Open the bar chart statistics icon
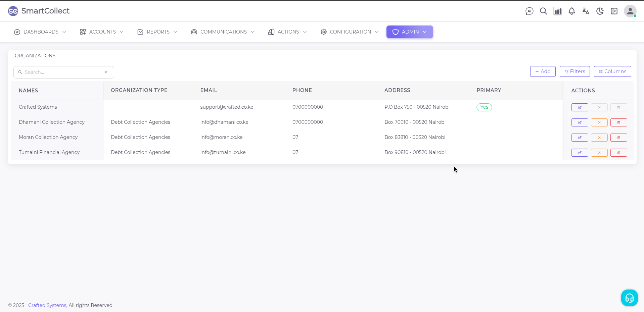Viewport: 644px width, 312px height. (557, 11)
